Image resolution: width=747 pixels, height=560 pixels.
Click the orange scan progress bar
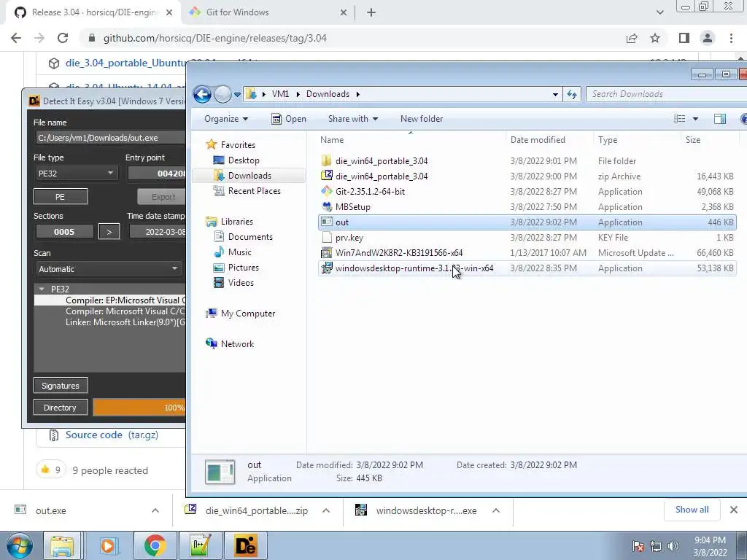(139, 408)
